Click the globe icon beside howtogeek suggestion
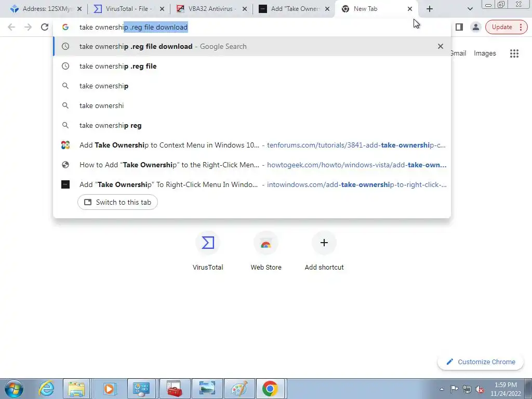Screen dimensions: 532x399 point(65,165)
